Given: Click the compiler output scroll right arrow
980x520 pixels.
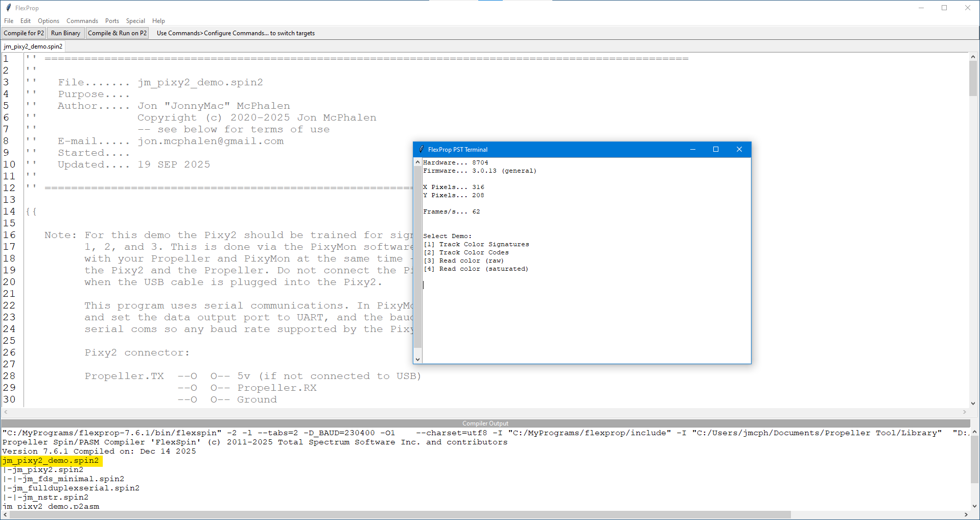Looking at the screenshot, I should (966, 514).
